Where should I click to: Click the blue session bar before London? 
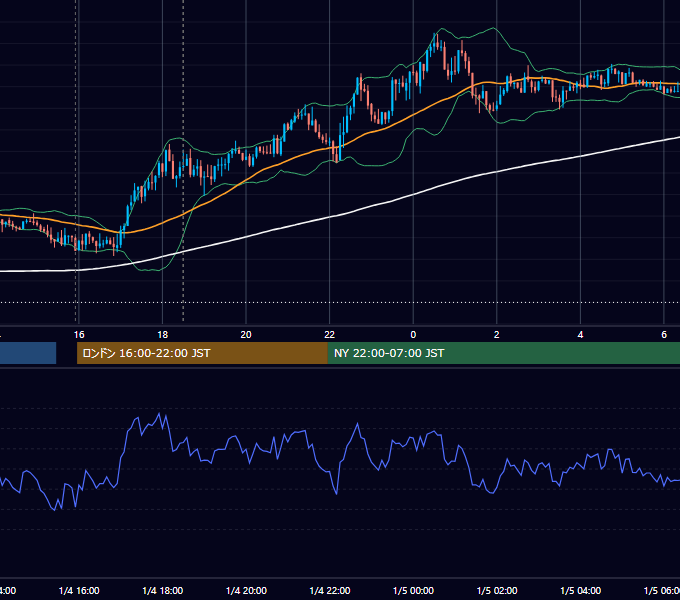(28, 353)
